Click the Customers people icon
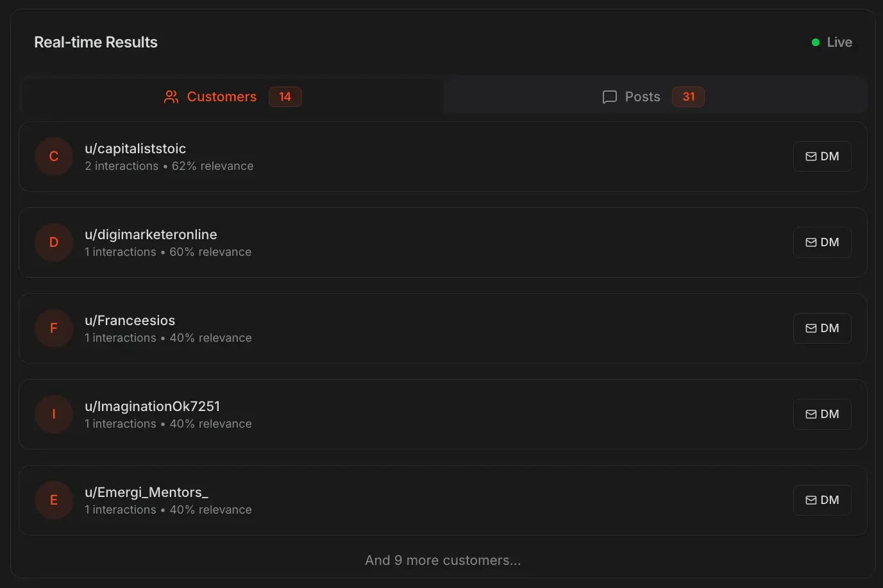Image resolution: width=883 pixels, height=588 pixels. 171,97
